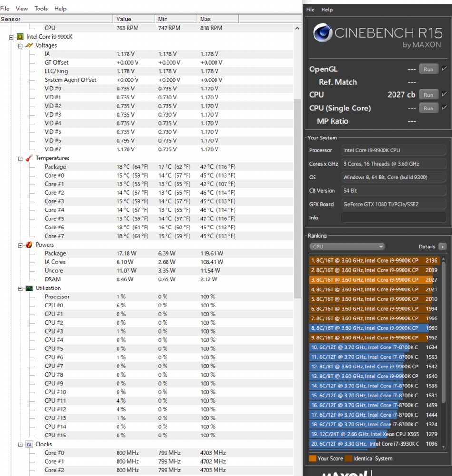Toggle the CPU test checkbox

tap(444, 94)
